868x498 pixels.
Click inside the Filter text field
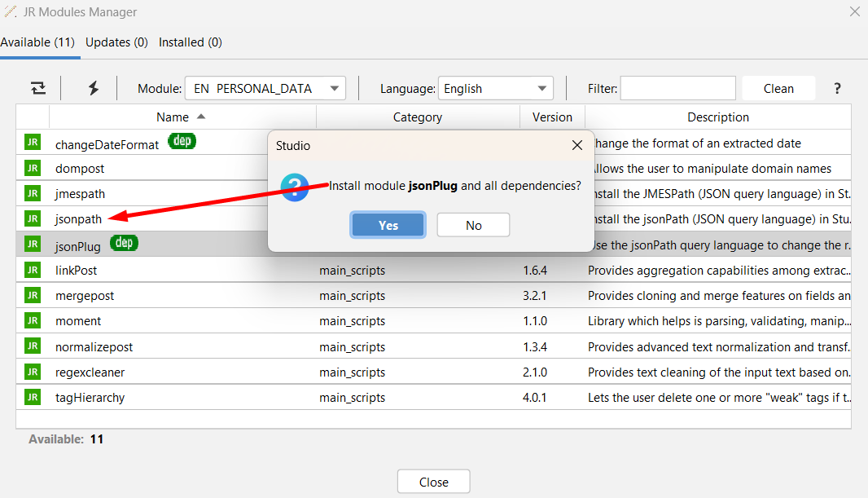677,89
